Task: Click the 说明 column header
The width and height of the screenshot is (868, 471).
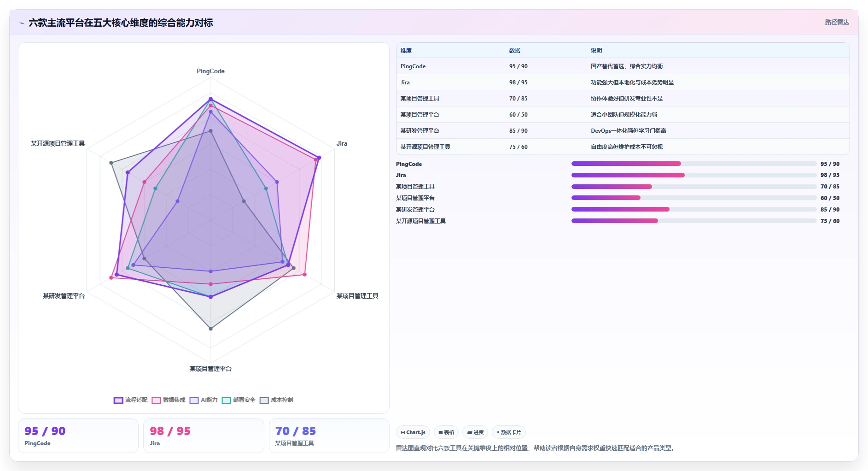Action: [596, 51]
